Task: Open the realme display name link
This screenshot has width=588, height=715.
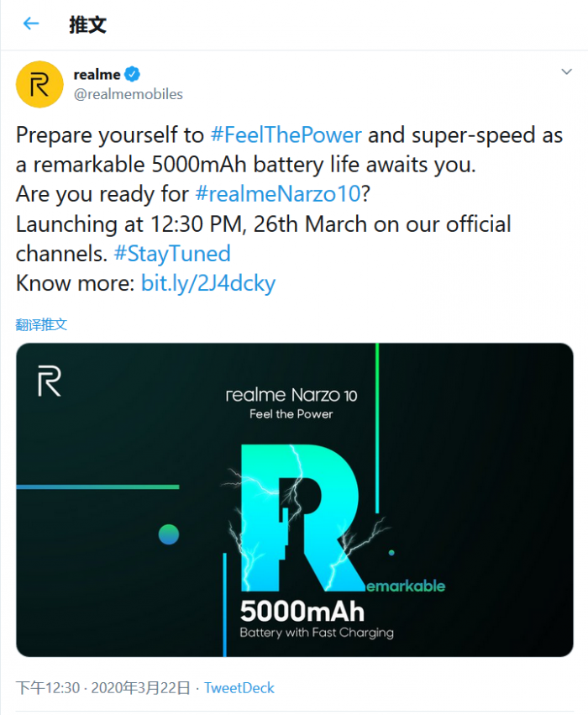Action: 97,74
